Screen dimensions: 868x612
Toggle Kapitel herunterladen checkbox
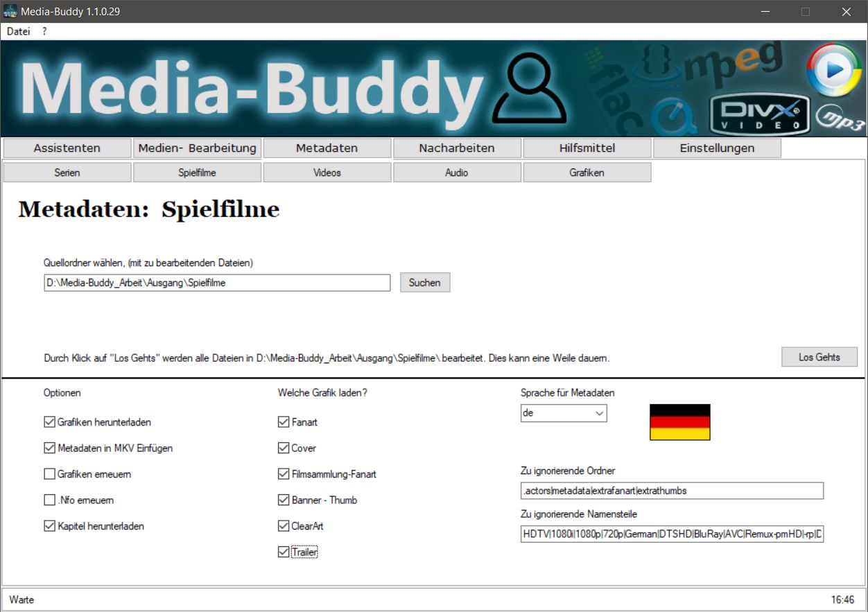pos(49,526)
